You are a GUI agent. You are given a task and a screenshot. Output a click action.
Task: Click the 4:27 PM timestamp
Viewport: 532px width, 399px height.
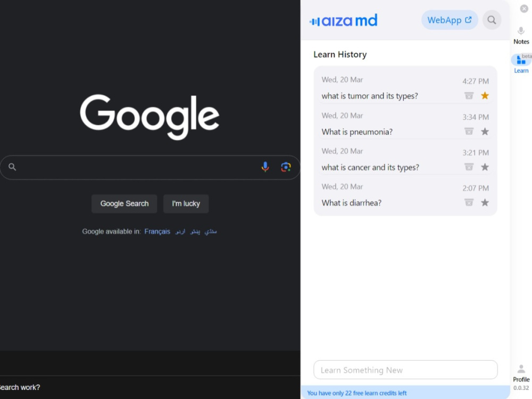tap(476, 81)
